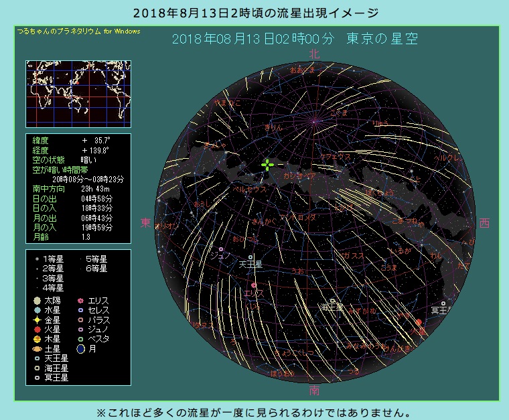The height and width of the screenshot is (420, 509).
Task: Click the Pallas (パラス) legend icon
Action: (81, 320)
